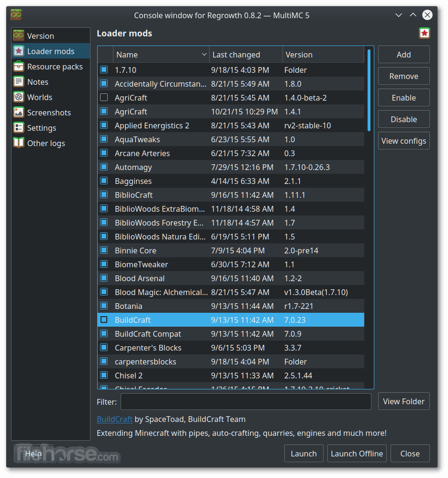Shade window using title bar down chevron

398,15
